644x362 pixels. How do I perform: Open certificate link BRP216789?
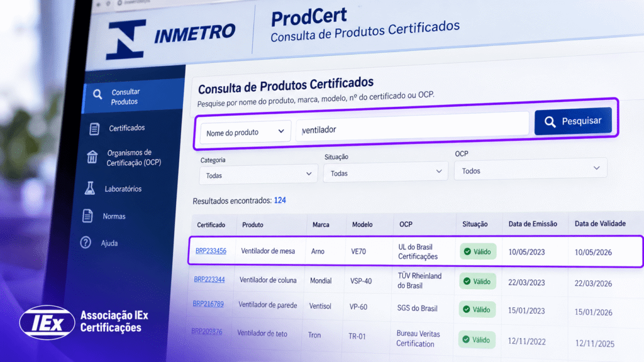click(x=208, y=304)
